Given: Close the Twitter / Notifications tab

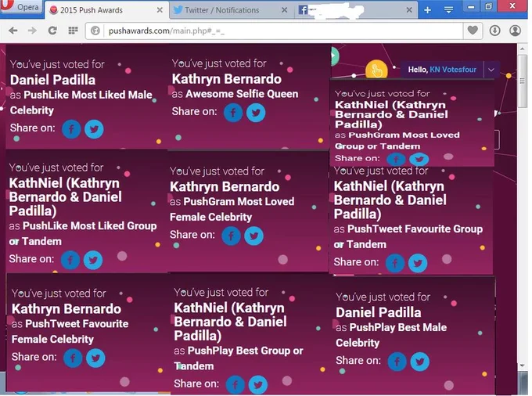Looking at the screenshot, I should (x=284, y=10).
